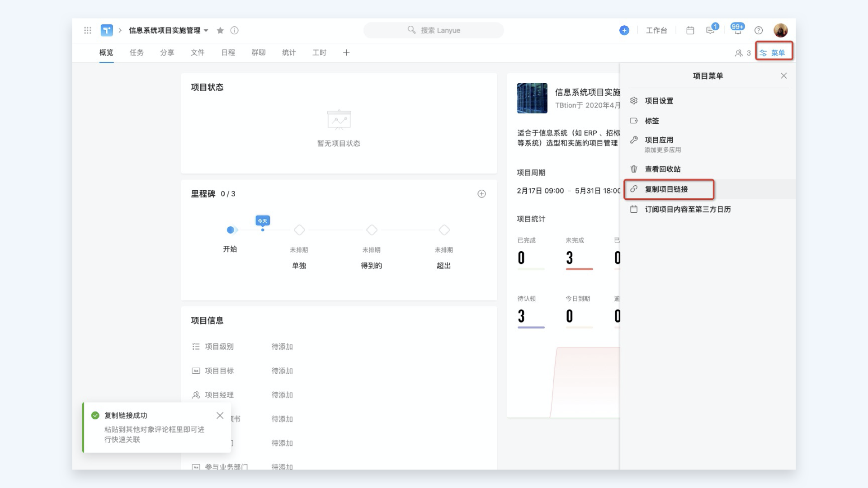Switch to the 任务 tab
868x488 pixels.
[137, 52]
